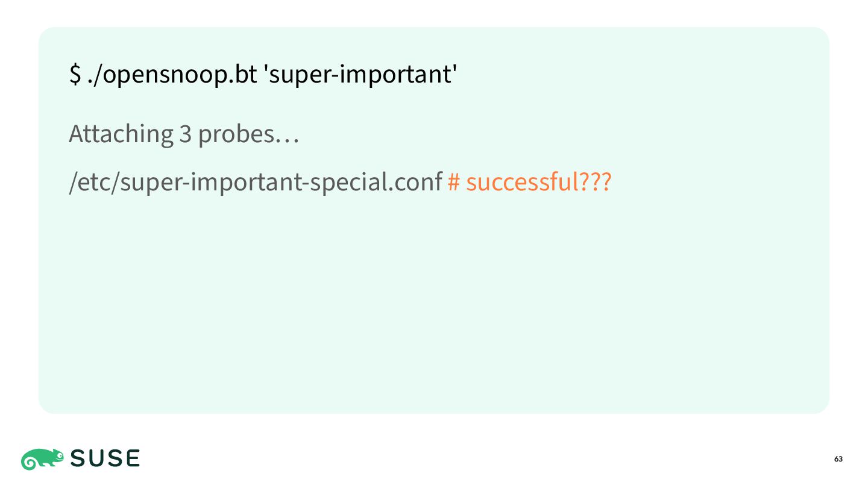868x488 pixels.
Task: Click the word probes…
Action: pos(248,134)
